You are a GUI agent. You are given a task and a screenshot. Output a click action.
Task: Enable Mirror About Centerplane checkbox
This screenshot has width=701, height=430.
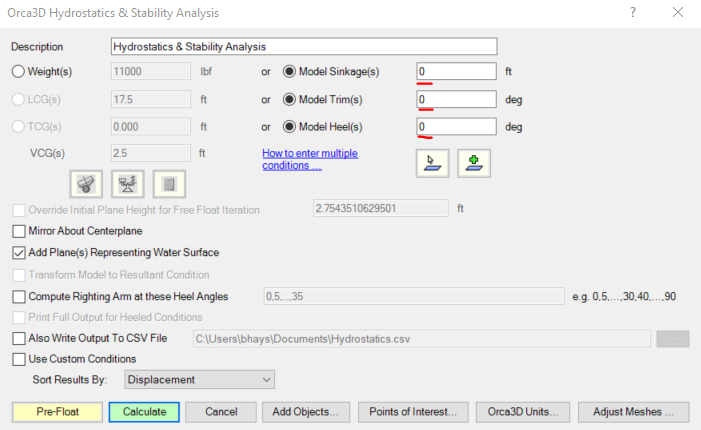coord(19,231)
